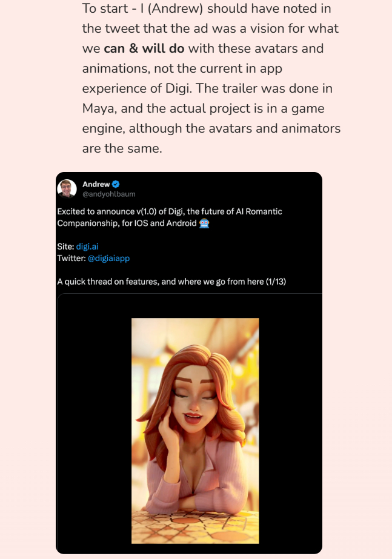Play the animated woman avatar video
This screenshot has height=559, width=392.
(195, 430)
